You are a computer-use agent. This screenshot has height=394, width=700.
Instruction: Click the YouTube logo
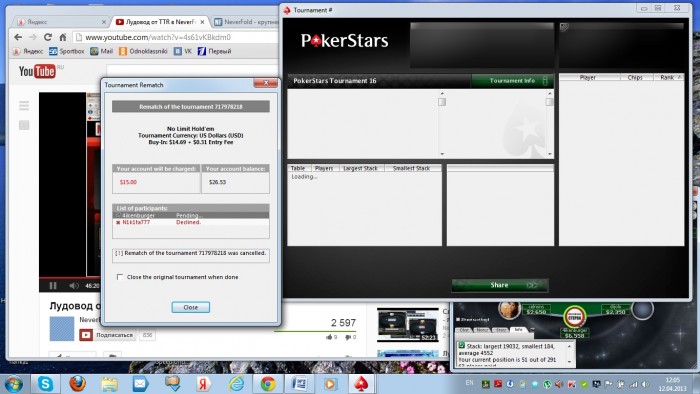(37, 71)
